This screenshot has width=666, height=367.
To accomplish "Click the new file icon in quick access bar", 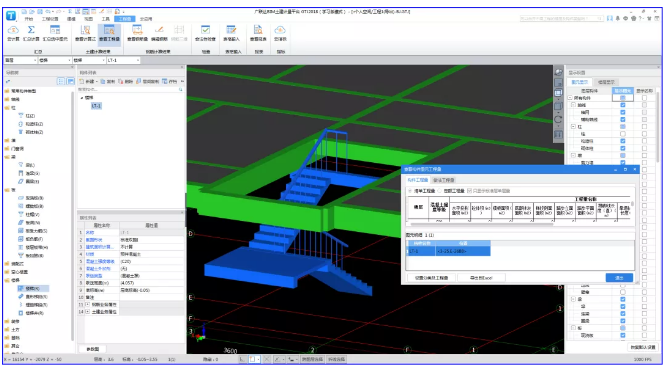I will [x=25, y=11].
